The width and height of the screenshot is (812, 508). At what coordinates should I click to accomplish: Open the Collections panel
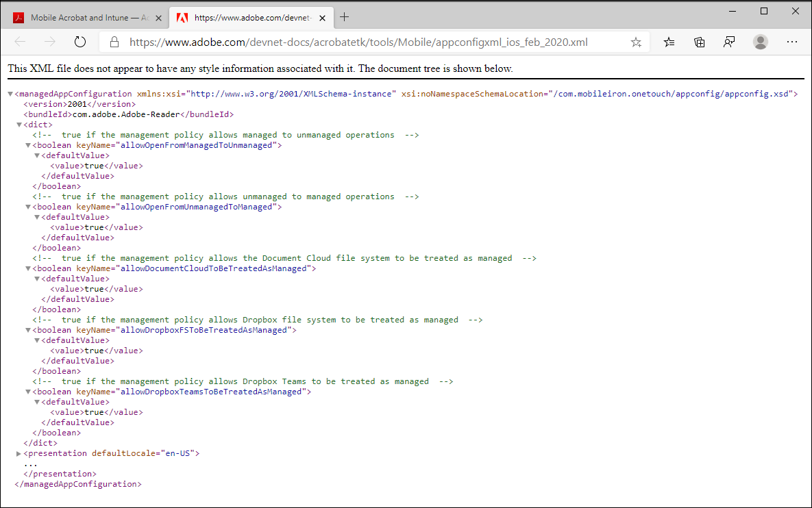699,42
